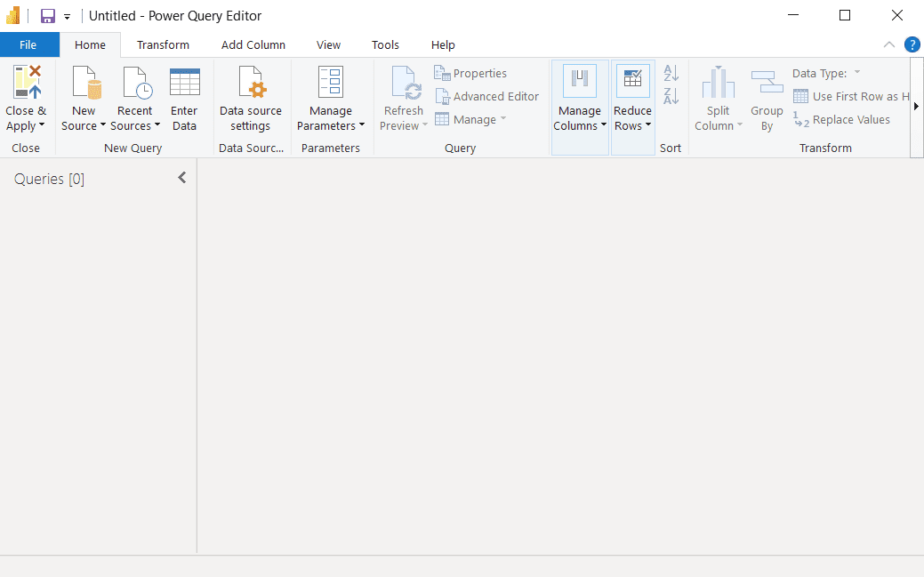
Task: Open Power BI Help
Action: pyautogui.click(x=912, y=44)
